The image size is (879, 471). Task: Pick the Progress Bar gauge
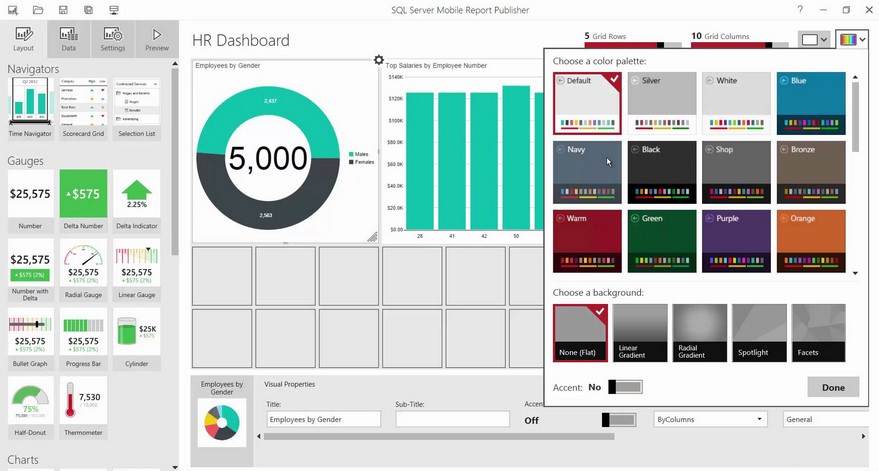[x=83, y=339]
